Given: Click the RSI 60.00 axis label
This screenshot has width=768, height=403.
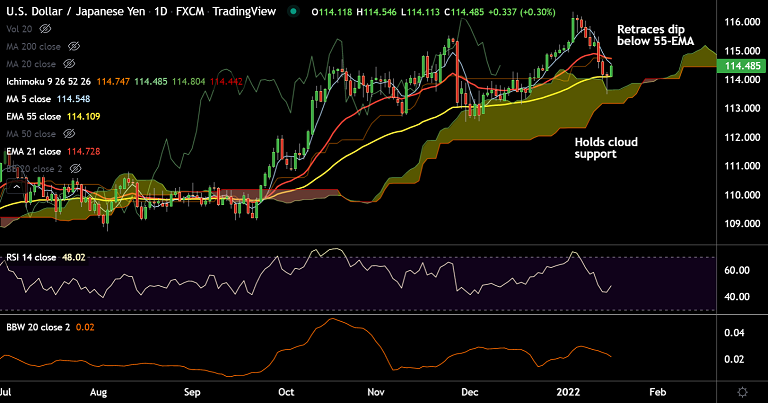Looking at the screenshot, I should pyautogui.click(x=737, y=270).
